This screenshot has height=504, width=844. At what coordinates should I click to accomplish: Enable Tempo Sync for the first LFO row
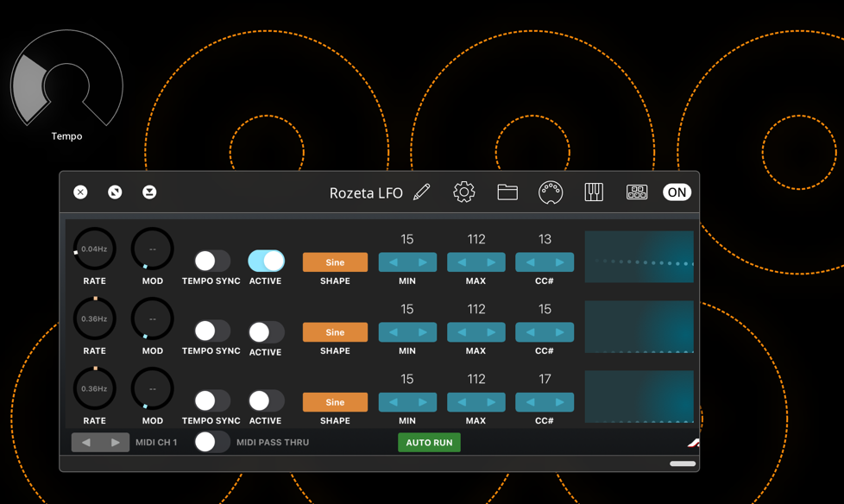(x=212, y=261)
